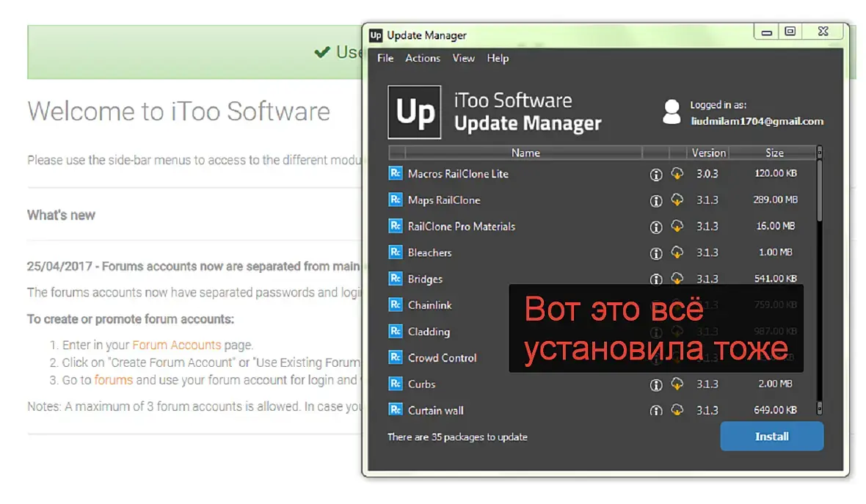Image resolution: width=866 pixels, height=504 pixels.
Task: Open the Actions menu
Action: (x=423, y=58)
